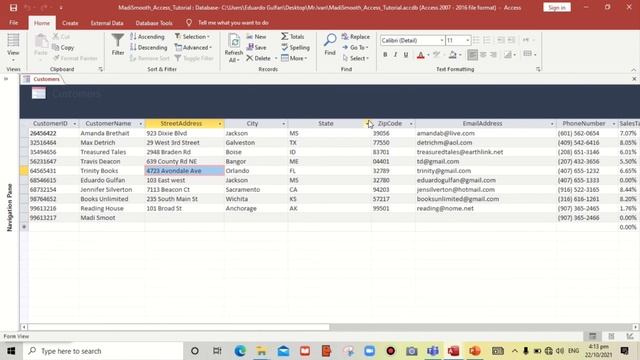
Task: Align text right
Action: coord(493,55)
